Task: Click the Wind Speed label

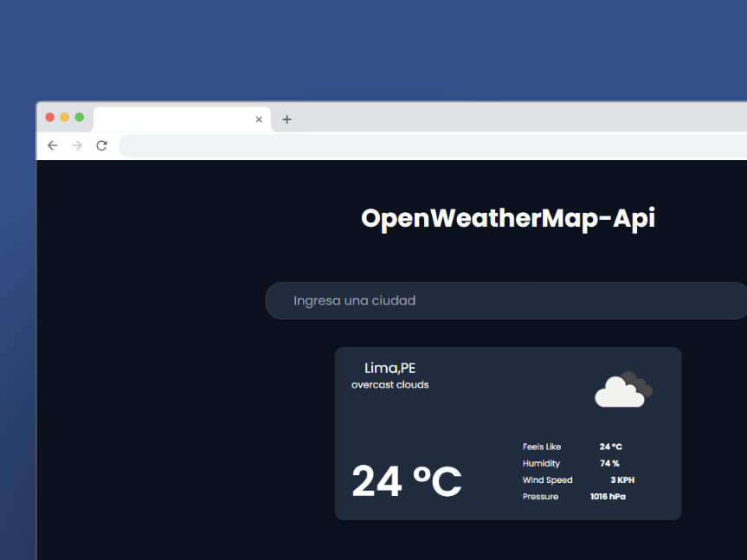Action: [547, 480]
